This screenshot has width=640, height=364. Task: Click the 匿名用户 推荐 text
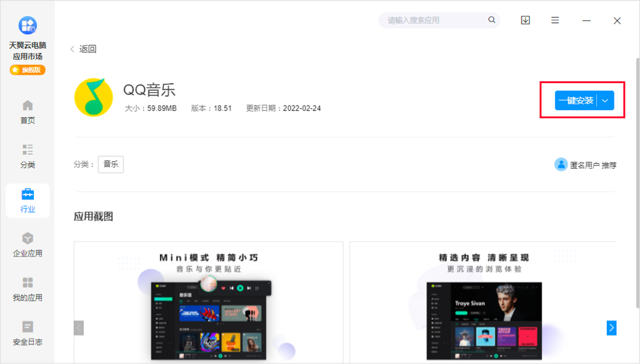pyautogui.click(x=593, y=165)
